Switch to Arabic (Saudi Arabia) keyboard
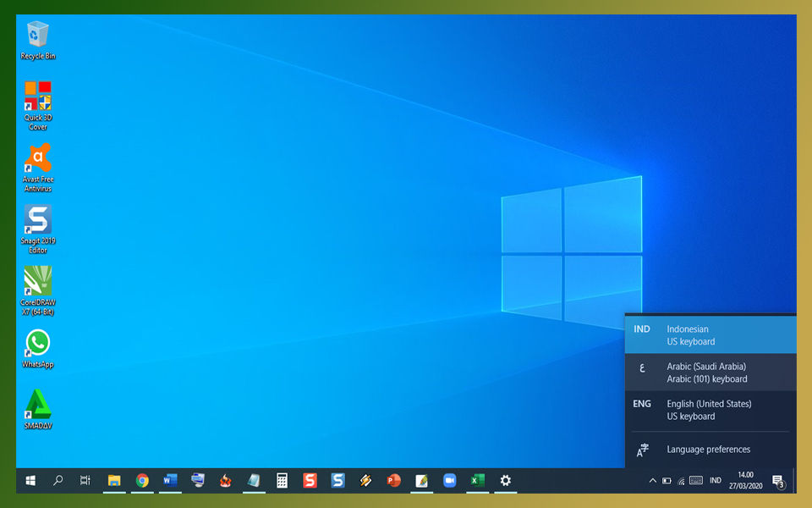This screenshot has height=508, width=812. point(710,373)
